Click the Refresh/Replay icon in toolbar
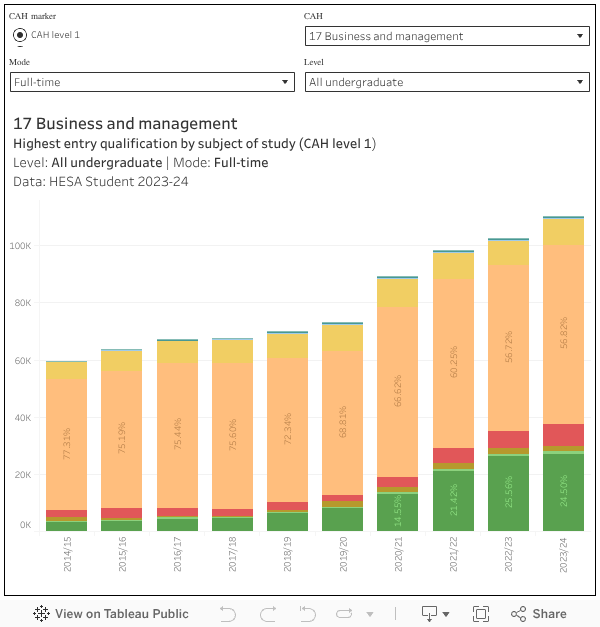The height and width of the screenshot is (627, 600). point(346,614)
